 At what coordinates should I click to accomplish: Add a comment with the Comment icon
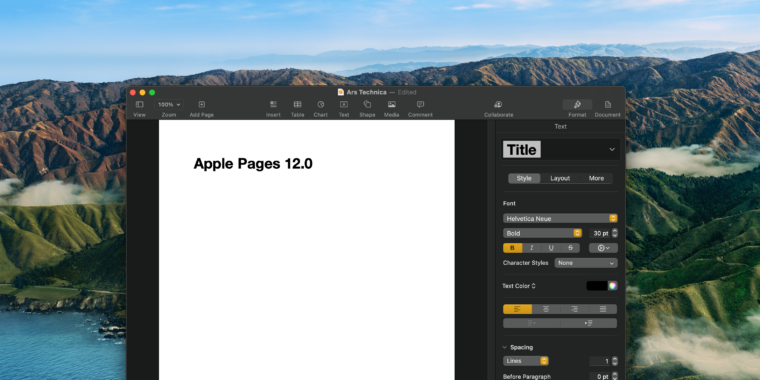(420, 104)
